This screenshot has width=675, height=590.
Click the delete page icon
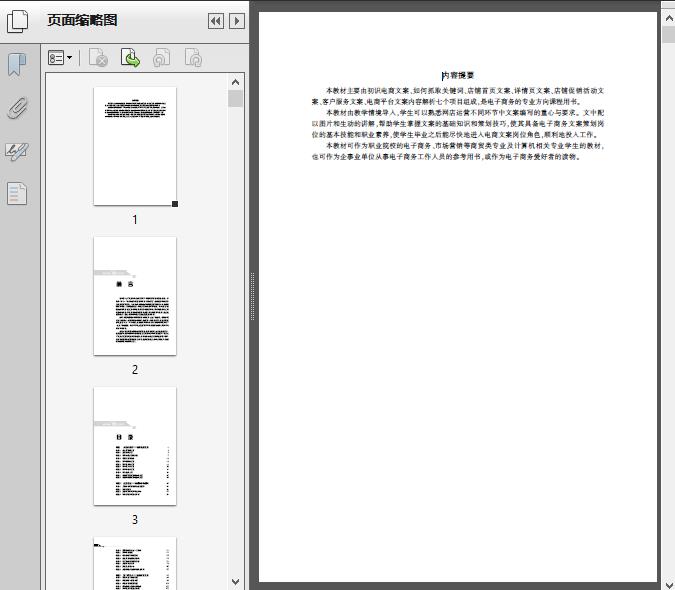[98, 59]
